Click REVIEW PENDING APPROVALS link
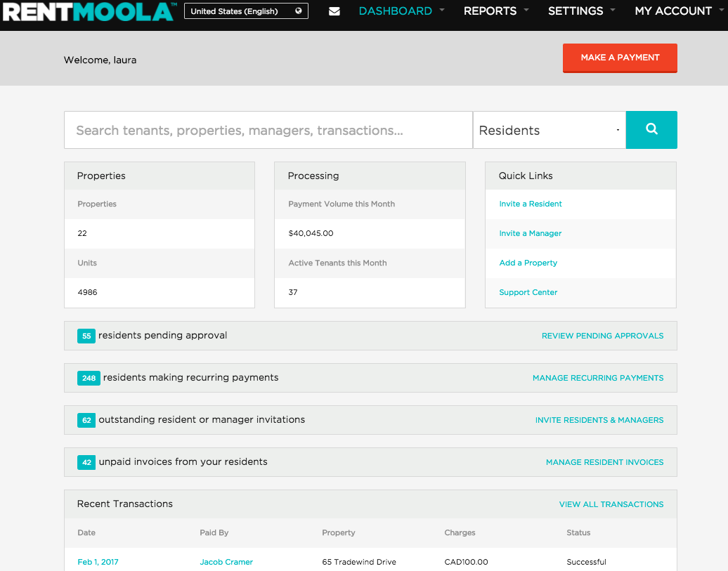This screenshot has height=571, width=728. tap(602, 336)
